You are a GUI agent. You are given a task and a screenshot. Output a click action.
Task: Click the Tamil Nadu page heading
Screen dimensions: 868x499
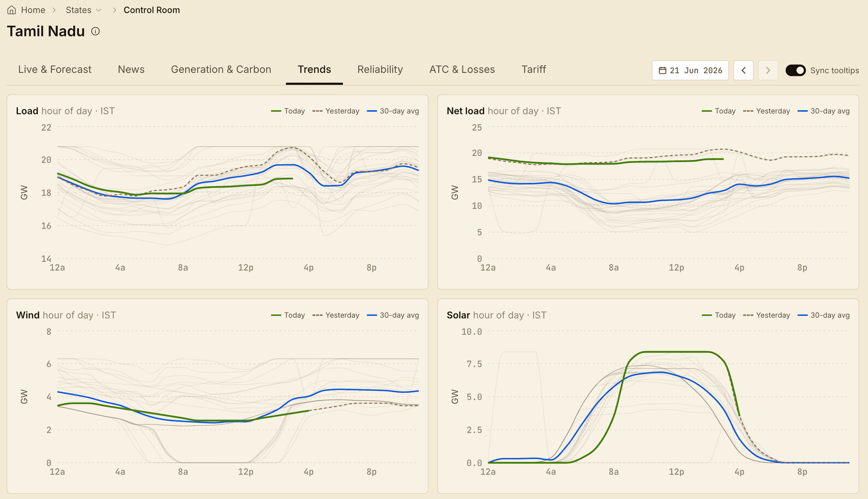click(x=46, y=31)
